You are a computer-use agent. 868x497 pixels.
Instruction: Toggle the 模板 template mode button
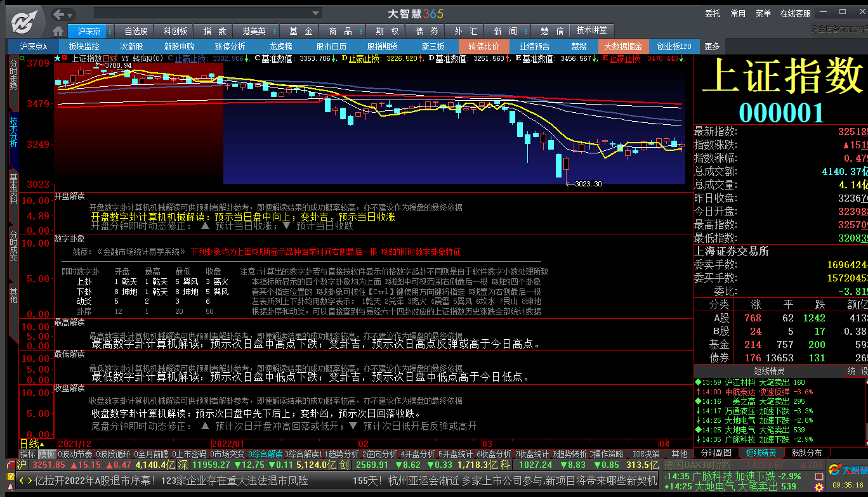click(47, 454)
